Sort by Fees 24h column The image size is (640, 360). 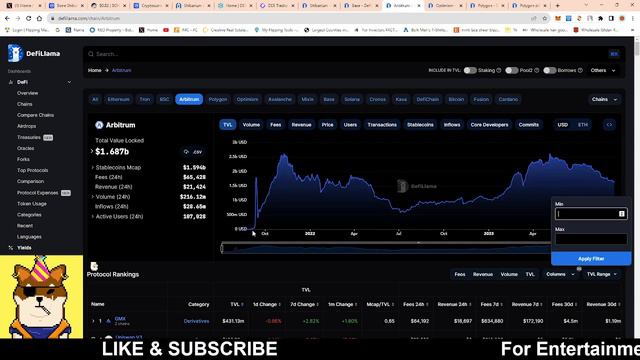coord(416,304)
